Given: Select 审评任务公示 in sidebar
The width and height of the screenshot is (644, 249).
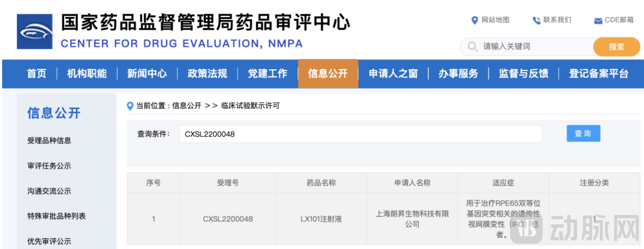Looking at the screenshot, I should (49, 166).
